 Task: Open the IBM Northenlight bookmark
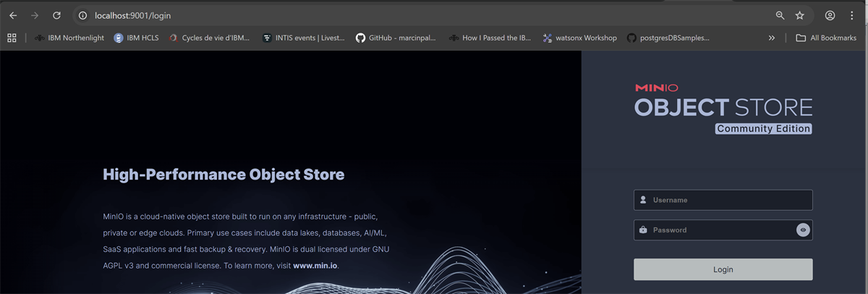click(69, 38)
